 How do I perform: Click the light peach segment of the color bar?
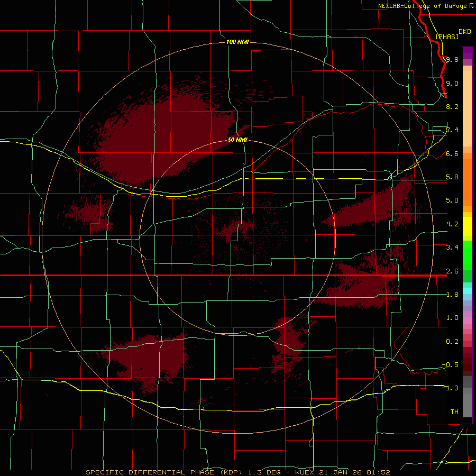click(x=467, y=108)
